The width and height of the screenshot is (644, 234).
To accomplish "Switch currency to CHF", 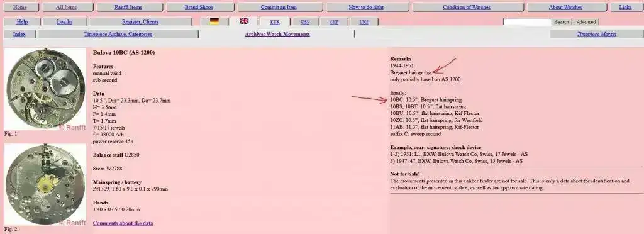I will click(334, 22).
